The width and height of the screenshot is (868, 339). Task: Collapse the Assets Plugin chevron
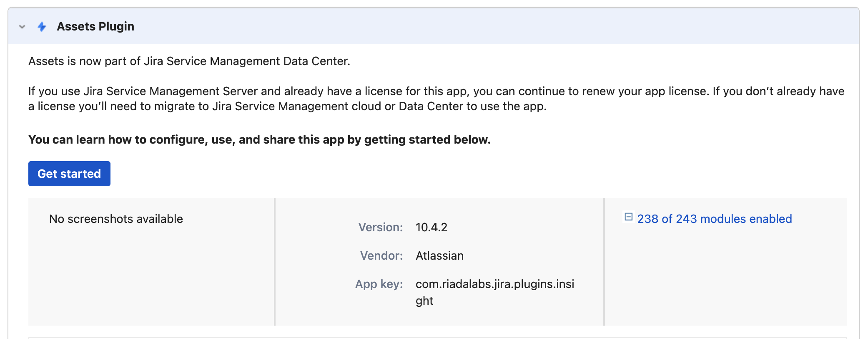[x=22, y=27]
